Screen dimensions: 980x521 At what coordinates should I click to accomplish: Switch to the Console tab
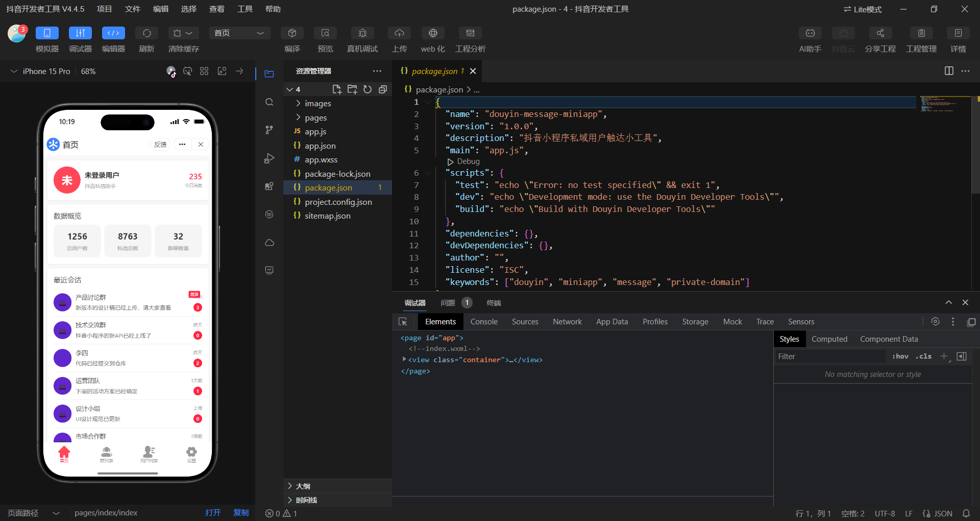[x=483, y=322]
